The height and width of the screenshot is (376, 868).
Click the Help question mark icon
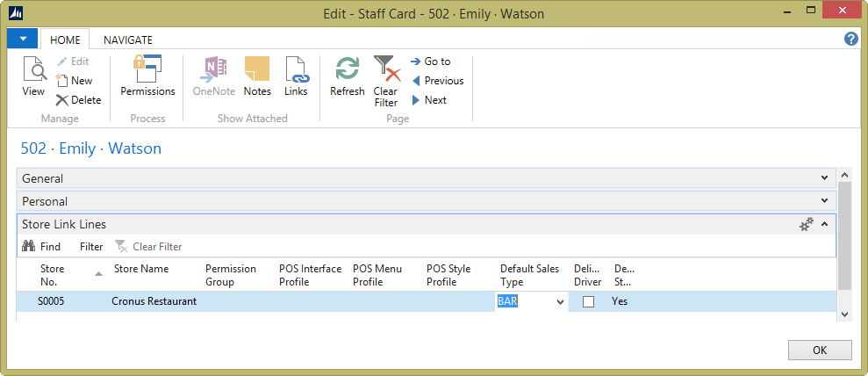850,39
